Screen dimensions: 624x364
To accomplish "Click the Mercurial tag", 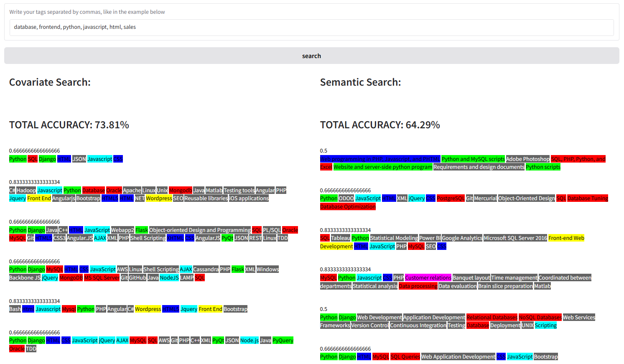I will (486, 199).
